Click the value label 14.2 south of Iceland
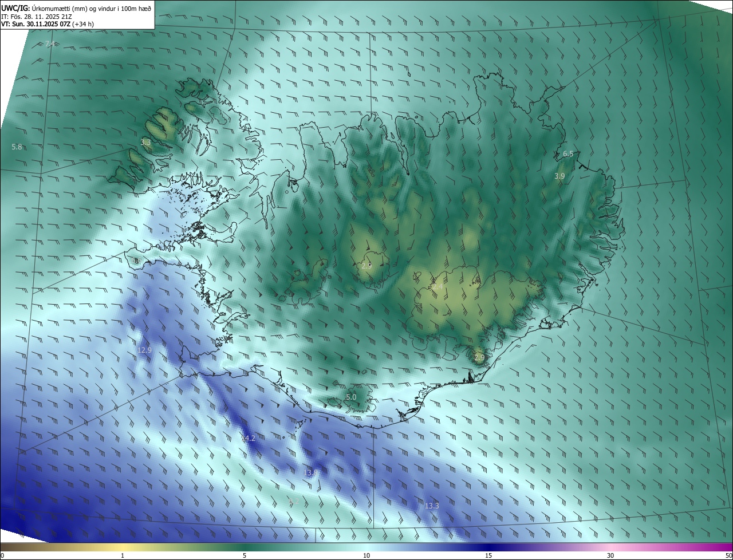Image resolution: width=733 pixels, height=560 pixels. [249, 438]
